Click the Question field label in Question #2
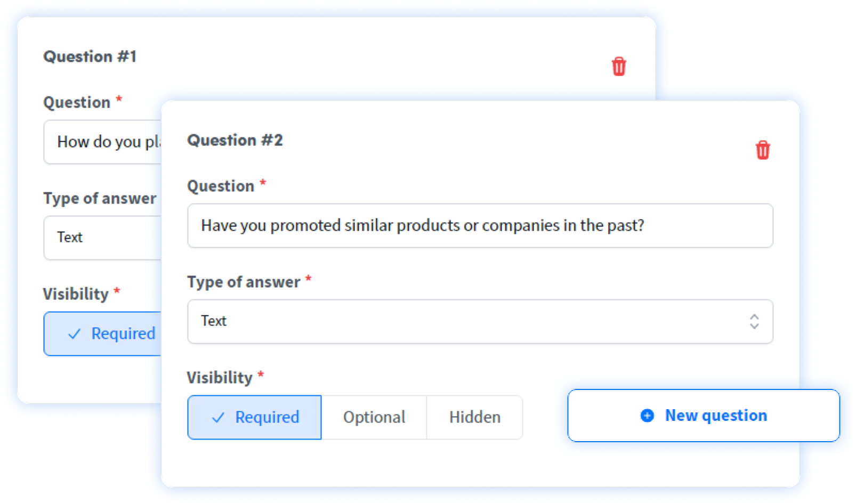The height and width of the screenshot is (504, 856). click(221, 186)
